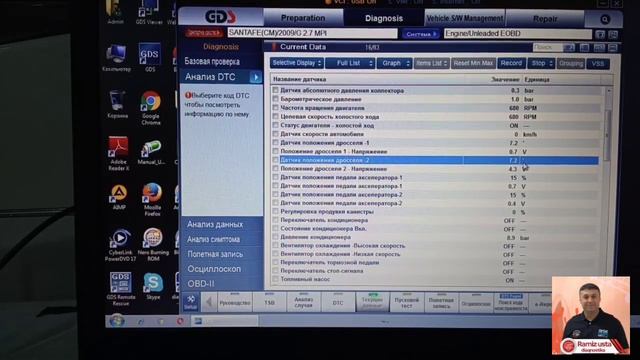Image resolution: width=640 pixels, height=360 pixels.
Task: Select Полетная запись in sidebar
Action: (x=215, y=254)
